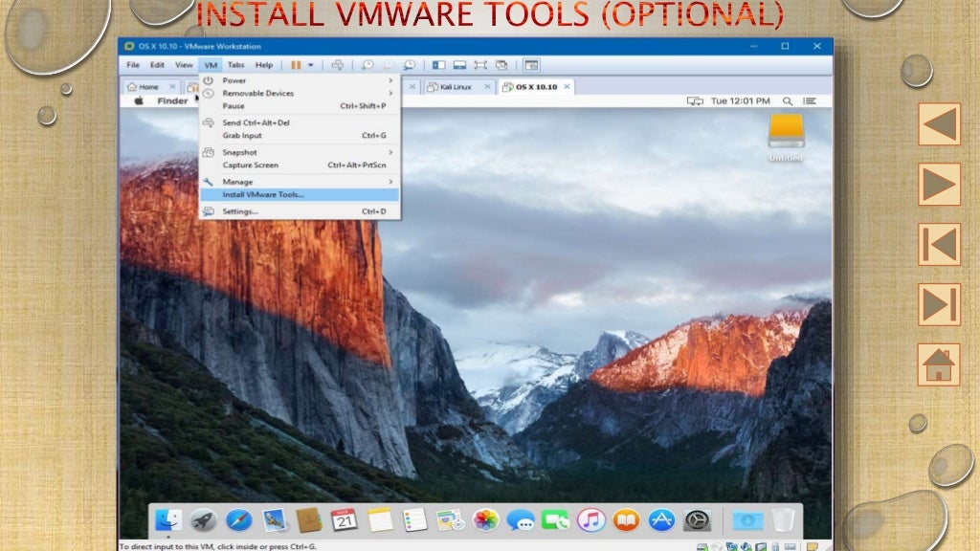Open the Snapshot Manager toolbar icon
Image resolution: width=980 pixels, height=551 pixels.
410,65
